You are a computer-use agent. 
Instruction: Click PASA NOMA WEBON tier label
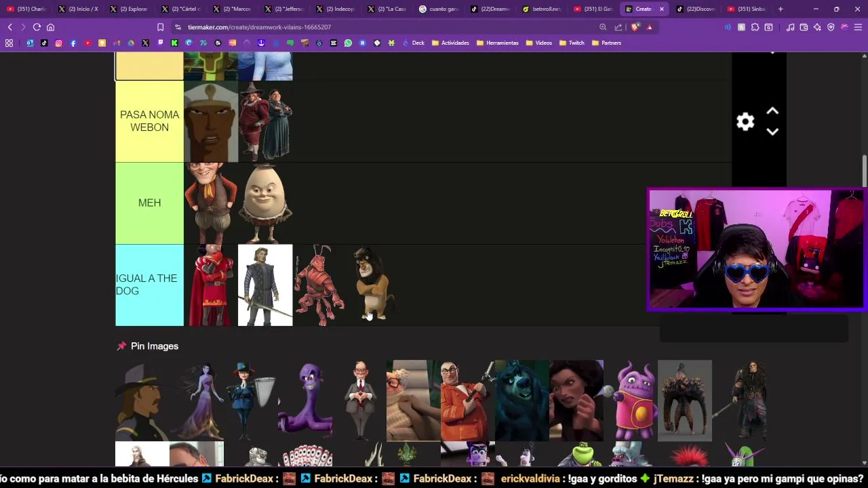click(149, 121)
